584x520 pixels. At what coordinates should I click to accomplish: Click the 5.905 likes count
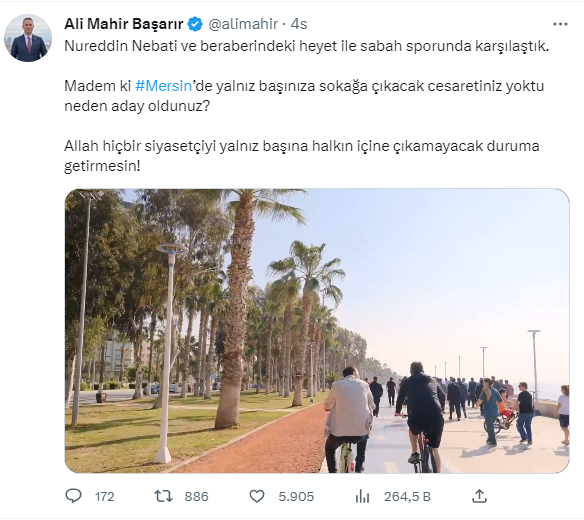click(296, 497)
